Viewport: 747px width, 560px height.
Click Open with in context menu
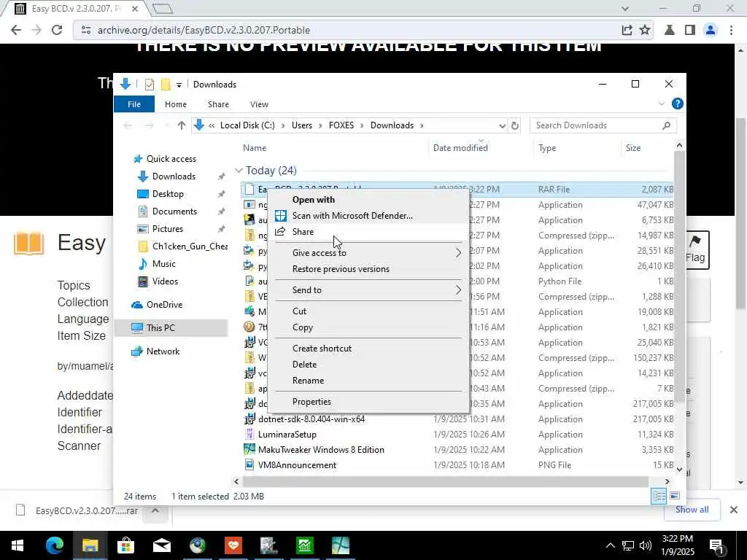(313, 200)
